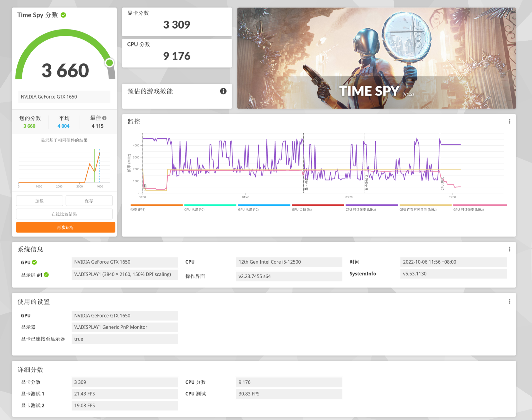Click the green score gauge knob

[x=110, y=63]
